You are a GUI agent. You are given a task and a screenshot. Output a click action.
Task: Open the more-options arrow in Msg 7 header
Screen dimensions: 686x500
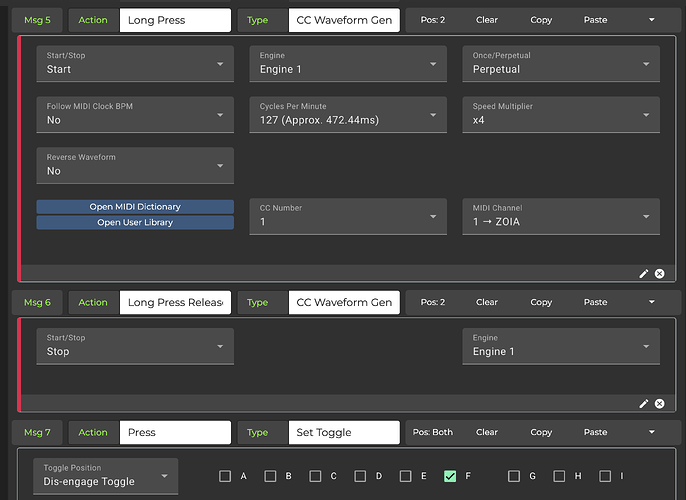tap(652, 432)
